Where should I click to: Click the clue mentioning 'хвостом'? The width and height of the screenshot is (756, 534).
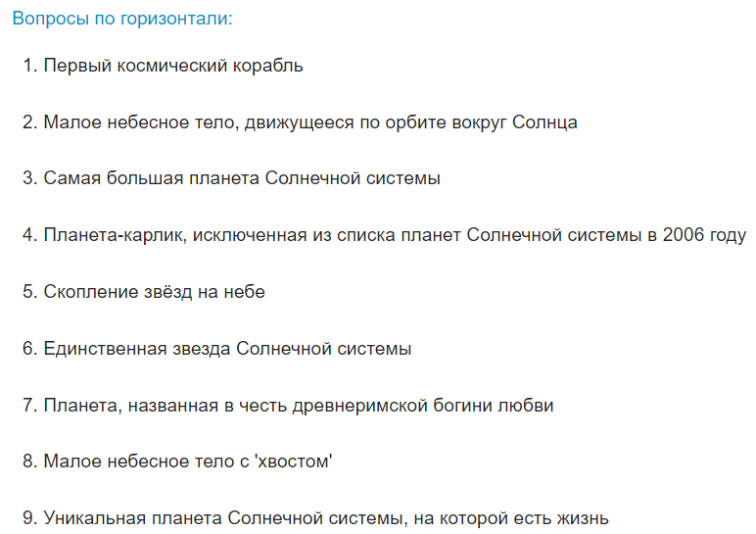188,461
